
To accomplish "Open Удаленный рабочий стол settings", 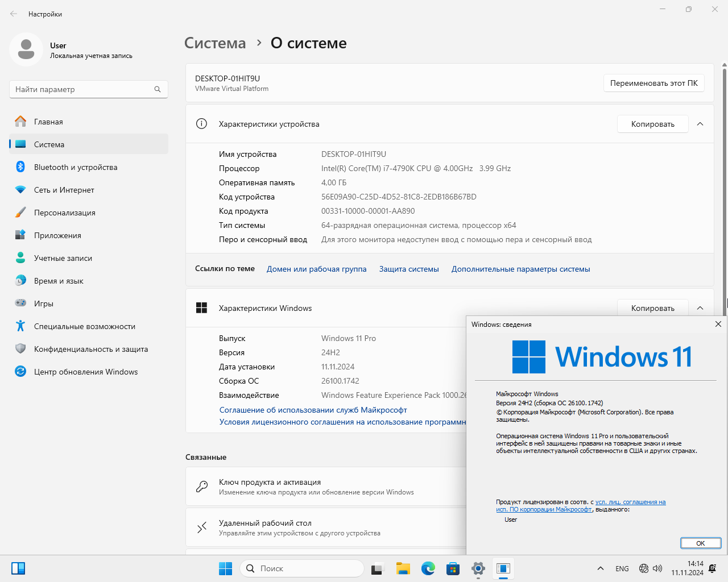I will 326,527.
